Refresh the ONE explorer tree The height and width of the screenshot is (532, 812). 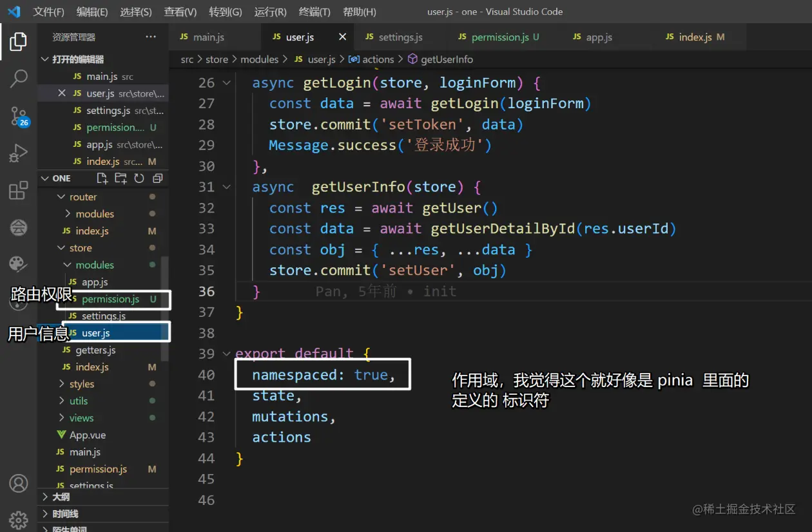(x=139, y=178)
